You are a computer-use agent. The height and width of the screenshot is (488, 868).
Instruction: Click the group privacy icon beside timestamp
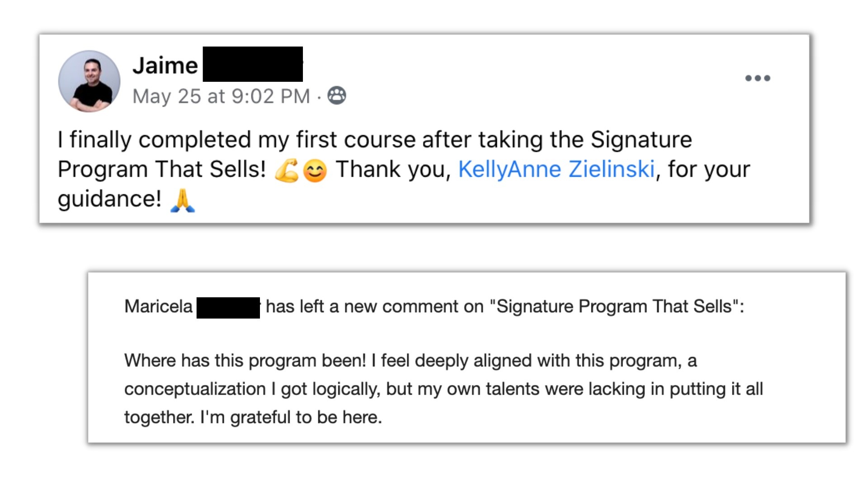[337, 96]
